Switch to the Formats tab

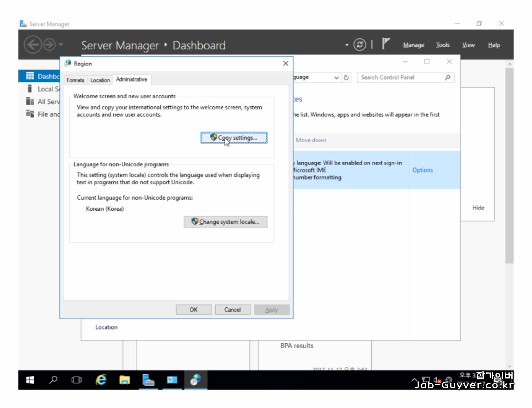pos(75,80)
